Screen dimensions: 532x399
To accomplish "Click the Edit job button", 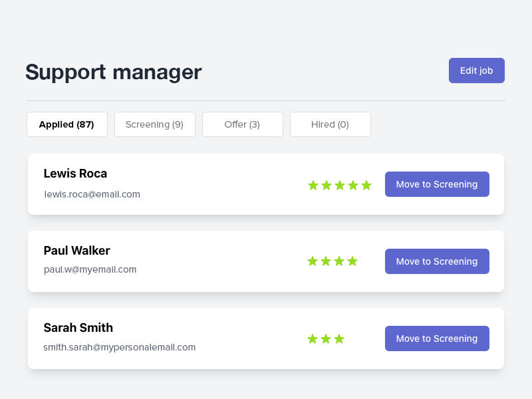I will pyautogui.click(x=476, y=70).
